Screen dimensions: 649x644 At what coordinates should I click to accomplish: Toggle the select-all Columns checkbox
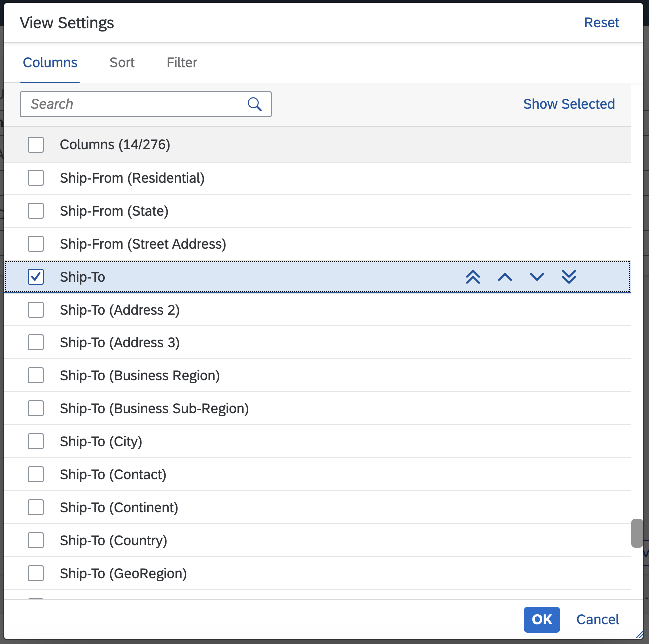(x=36, y=145)
